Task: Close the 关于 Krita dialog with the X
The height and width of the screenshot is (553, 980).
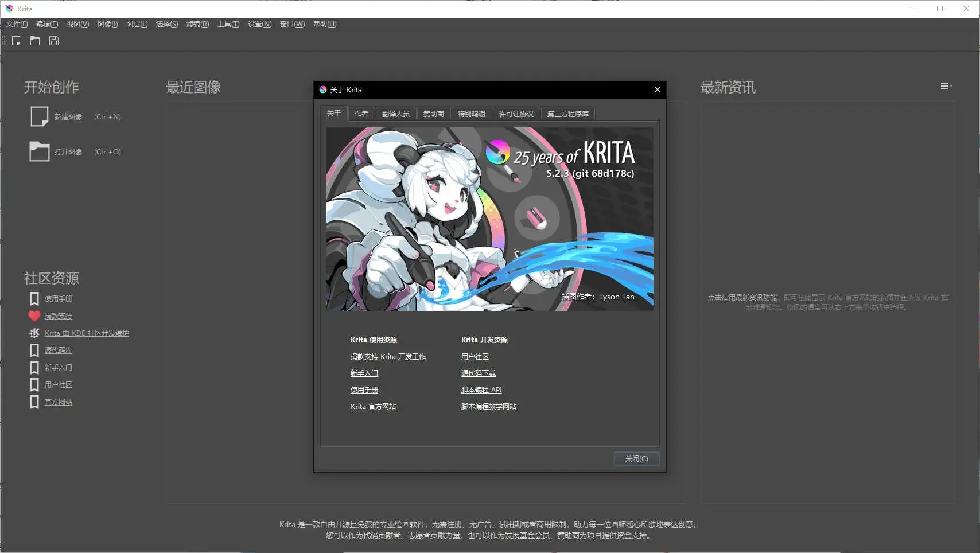Action: [x=658, y=89]
